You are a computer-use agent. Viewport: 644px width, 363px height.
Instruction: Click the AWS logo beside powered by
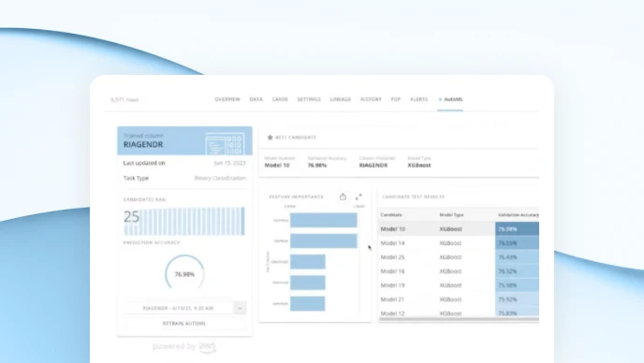(208, 347)
